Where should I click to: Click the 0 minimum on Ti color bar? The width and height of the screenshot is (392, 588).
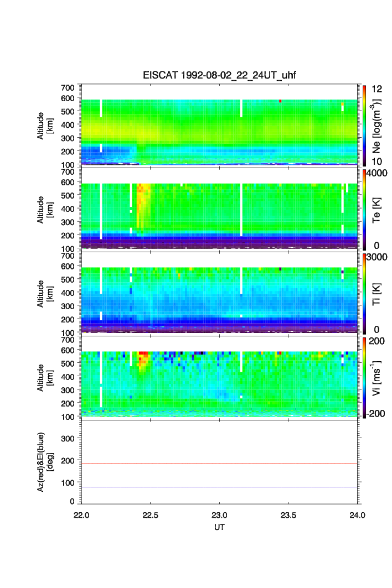(x=376, y=330)
